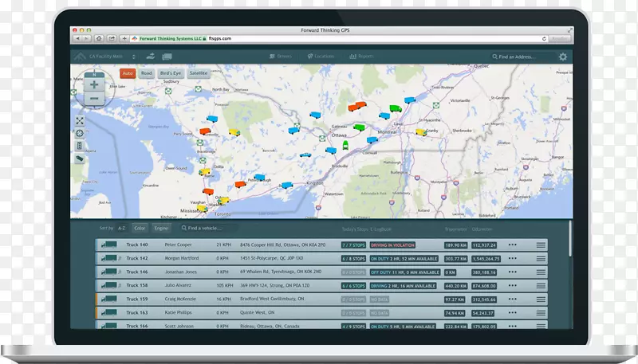Click the fullscreen map expand icon
Screen dimensions: 638x364
click(x=80, y=120)
